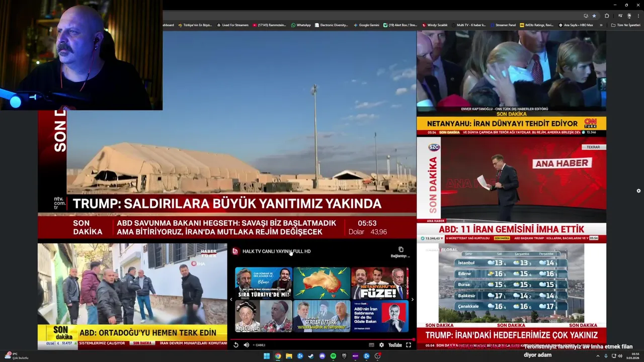Show previous suggested videos with left chevron

(231, 300)
